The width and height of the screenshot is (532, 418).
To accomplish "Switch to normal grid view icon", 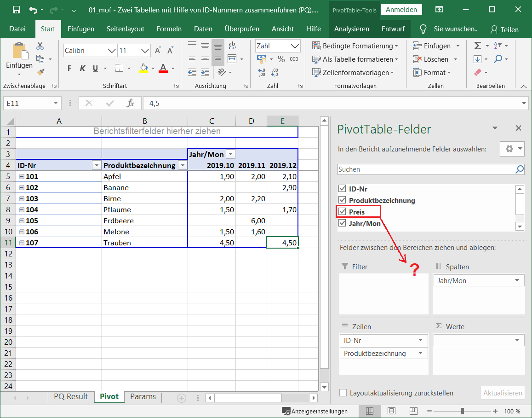I will pos(370,411).
